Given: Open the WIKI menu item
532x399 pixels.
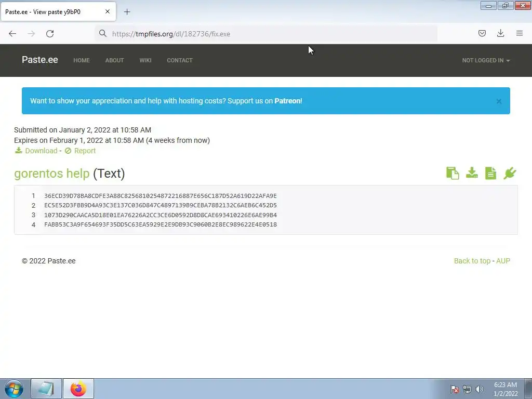Looking at the screenshot, I should pos(145,60).
